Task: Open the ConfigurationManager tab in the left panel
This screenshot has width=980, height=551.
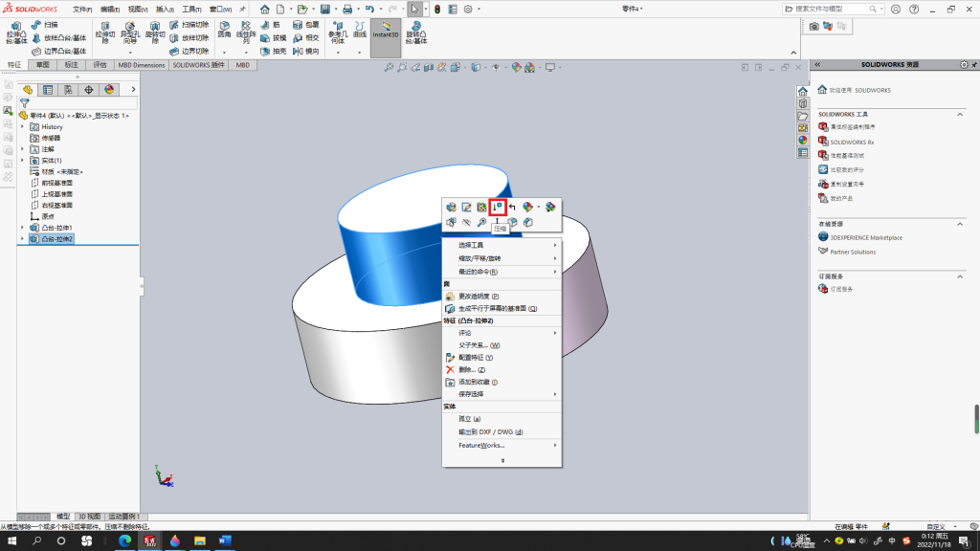Action: [x=68, y=90]
